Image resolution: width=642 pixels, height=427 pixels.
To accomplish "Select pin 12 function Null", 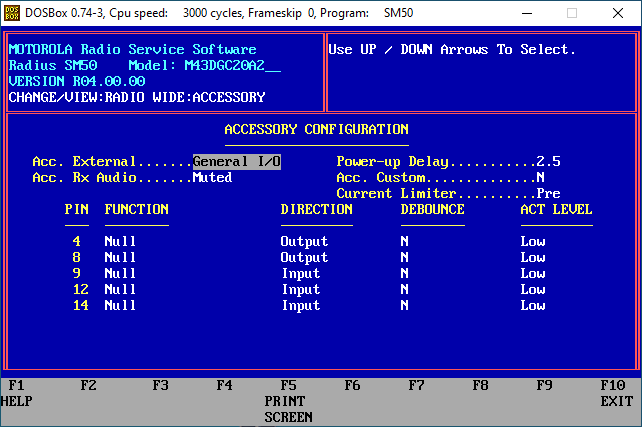I will [x=120, y=289].
